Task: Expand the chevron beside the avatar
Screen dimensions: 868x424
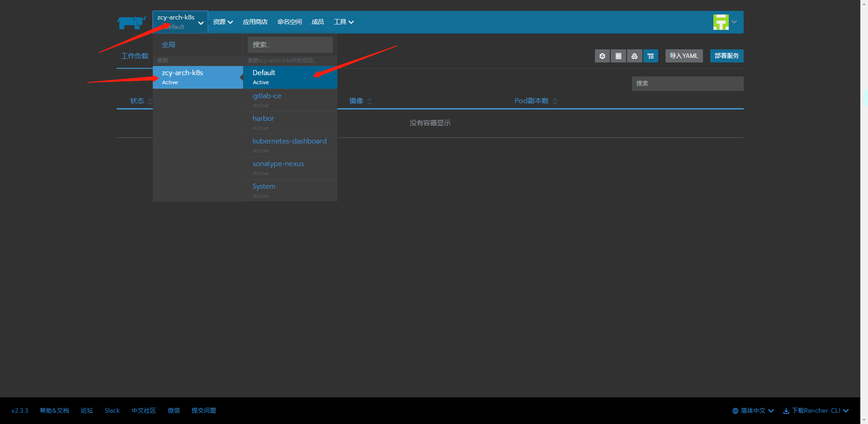Action: [x=734, y=22]
